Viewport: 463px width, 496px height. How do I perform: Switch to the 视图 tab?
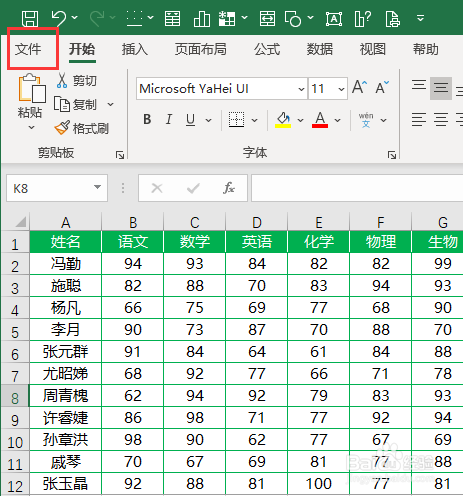click(373, 49)
